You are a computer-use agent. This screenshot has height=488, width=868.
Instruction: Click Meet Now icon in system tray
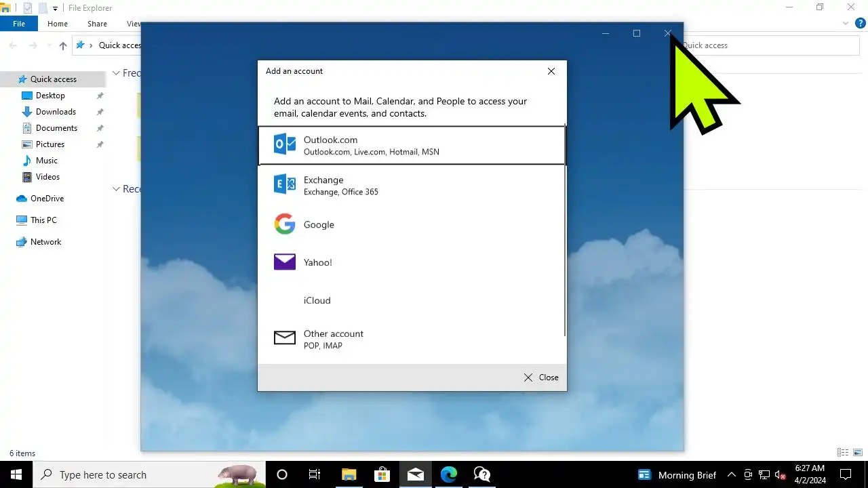pyautogui.click(x=748, y=474)
